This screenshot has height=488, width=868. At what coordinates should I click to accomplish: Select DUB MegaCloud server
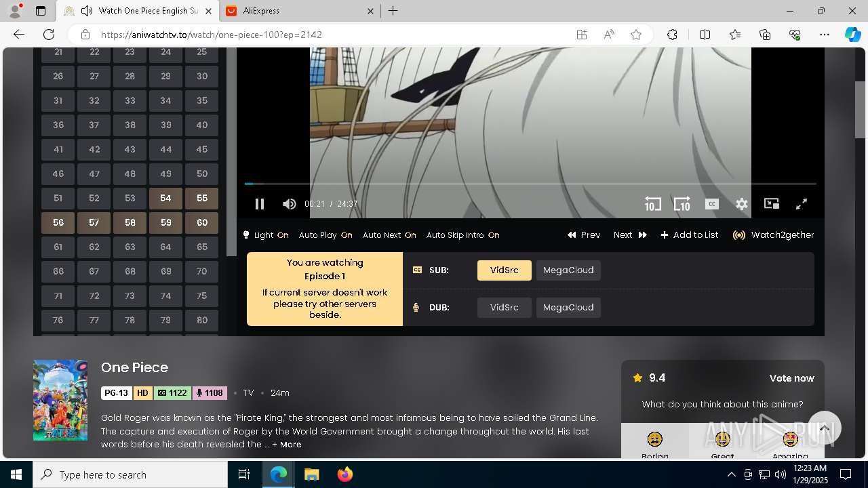pos(568,308)
